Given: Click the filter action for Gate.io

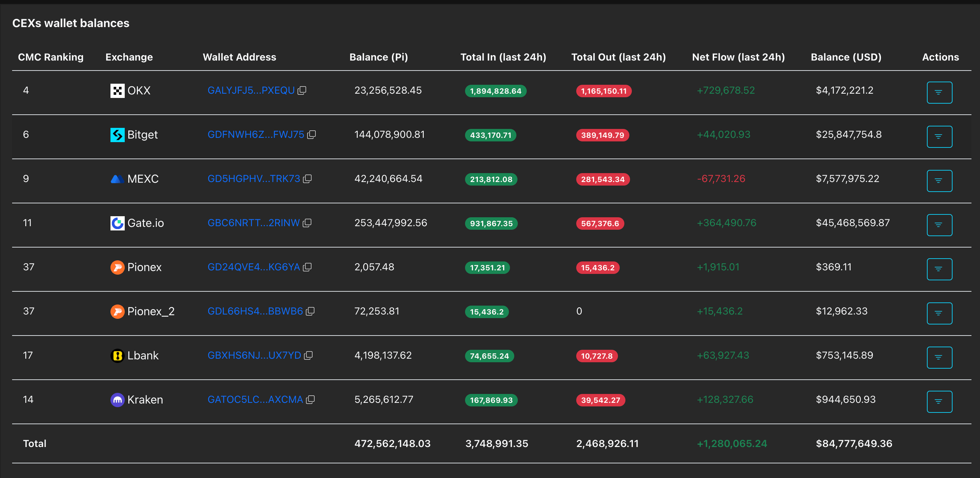Looking at the screenshot, I should (x=939, y=225).
